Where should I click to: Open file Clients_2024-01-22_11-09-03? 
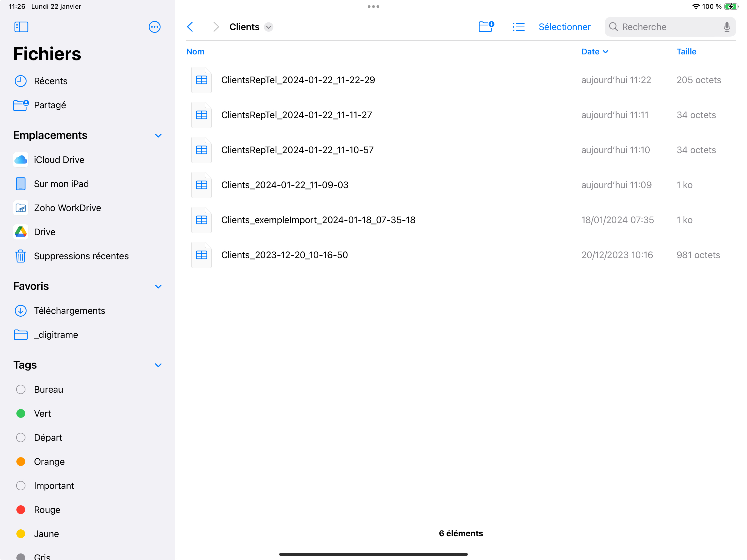(285, 185)
